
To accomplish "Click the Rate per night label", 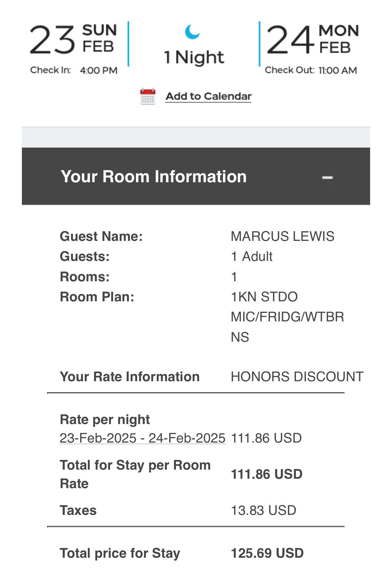I will (105, 419).
